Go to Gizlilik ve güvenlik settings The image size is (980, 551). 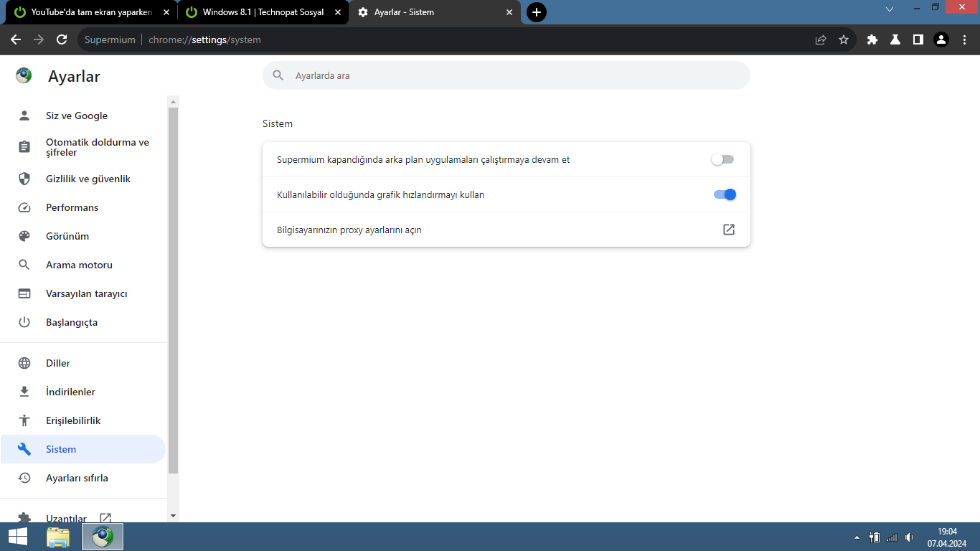click(83, 179)
